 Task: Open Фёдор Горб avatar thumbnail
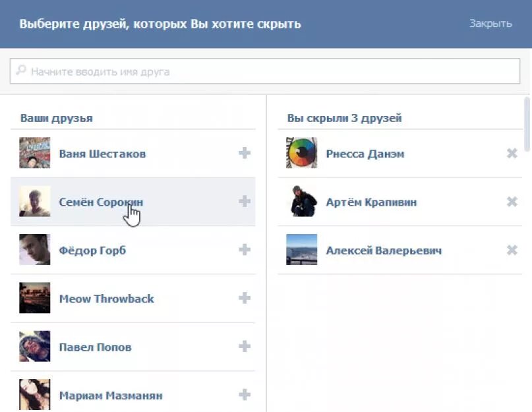34,249
